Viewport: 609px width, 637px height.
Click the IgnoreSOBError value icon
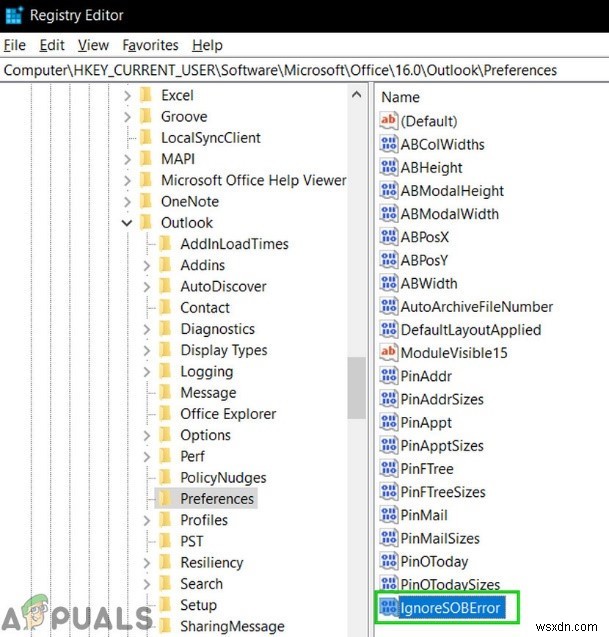(389, 607)
